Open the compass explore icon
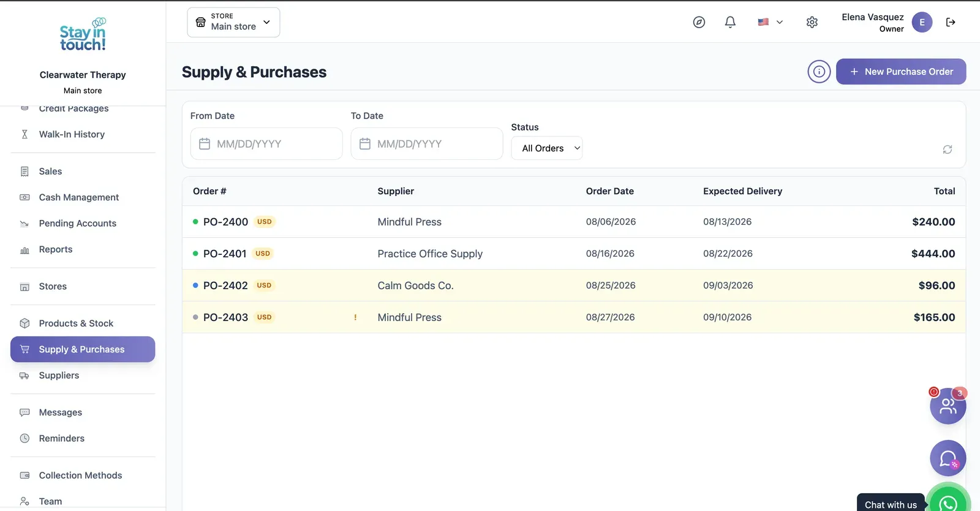 (699, 22)
